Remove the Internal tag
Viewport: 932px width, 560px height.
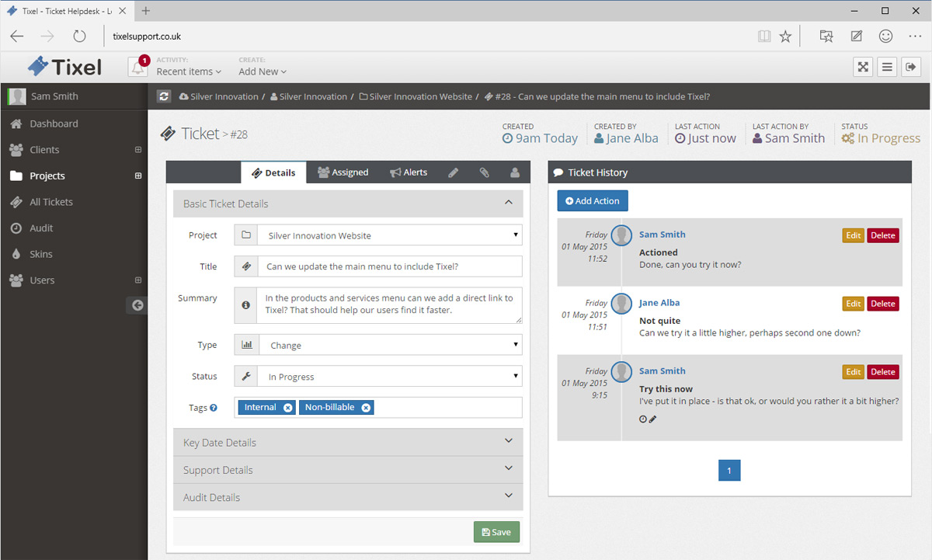pyautogui.click(x=287, y=408)
